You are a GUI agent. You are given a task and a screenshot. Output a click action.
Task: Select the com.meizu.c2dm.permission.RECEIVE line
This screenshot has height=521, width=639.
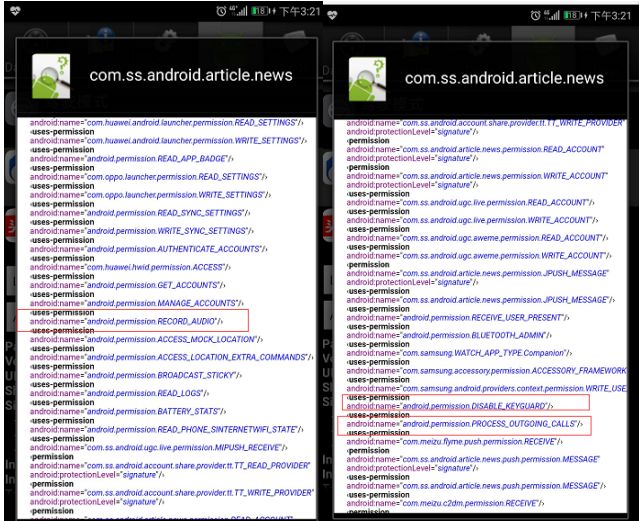coord(445,503)
